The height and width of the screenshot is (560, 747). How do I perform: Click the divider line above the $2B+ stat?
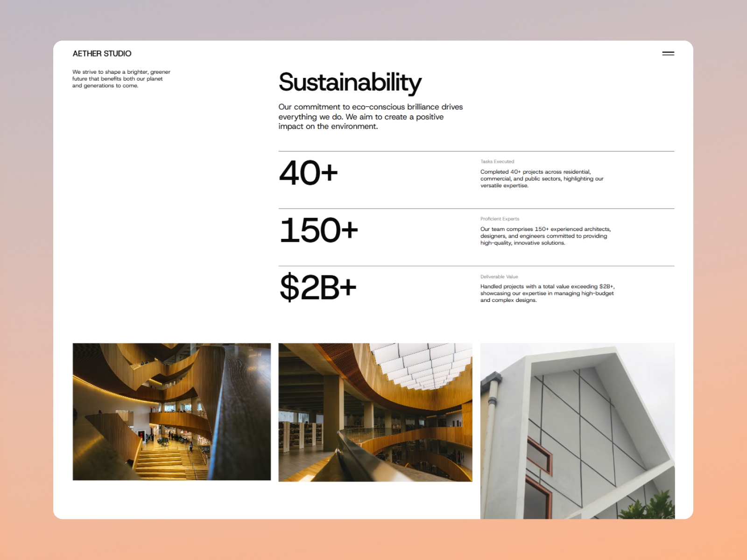[x=476, y=266]
